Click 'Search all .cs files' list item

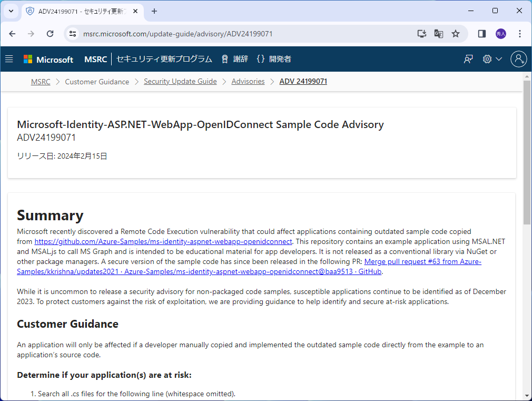click(136, 394)
